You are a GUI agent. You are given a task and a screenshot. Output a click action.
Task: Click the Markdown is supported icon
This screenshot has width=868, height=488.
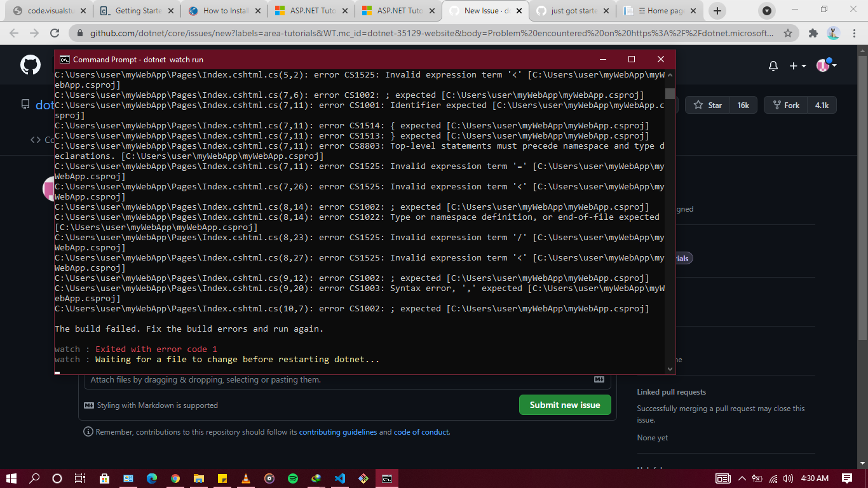pyautogui.click(x=88, y=405)
